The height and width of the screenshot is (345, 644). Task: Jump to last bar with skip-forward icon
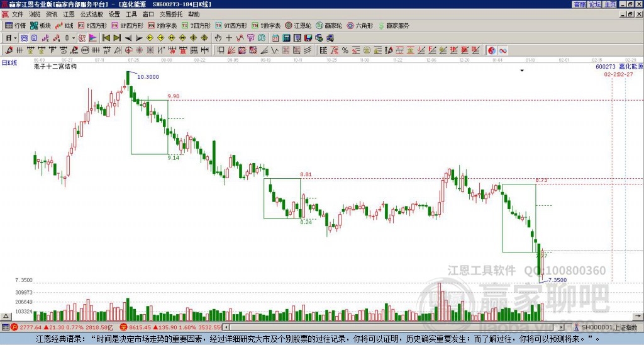click(117, 38)
